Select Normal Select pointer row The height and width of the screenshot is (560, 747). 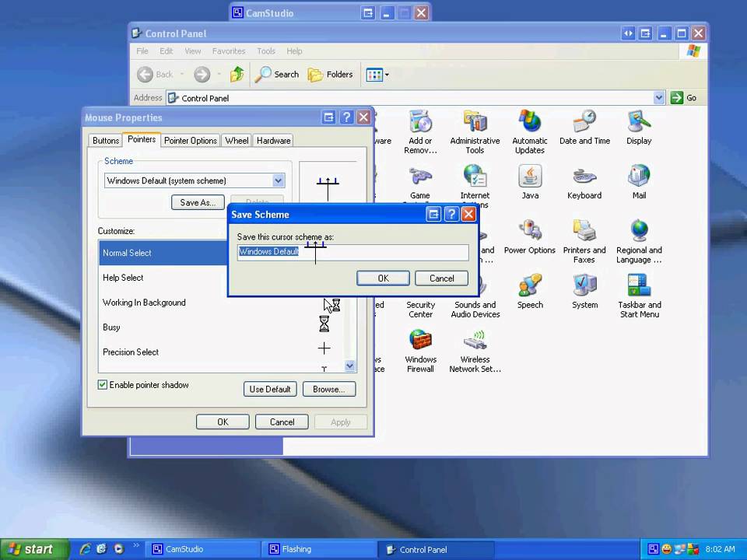tap(163, 253)
